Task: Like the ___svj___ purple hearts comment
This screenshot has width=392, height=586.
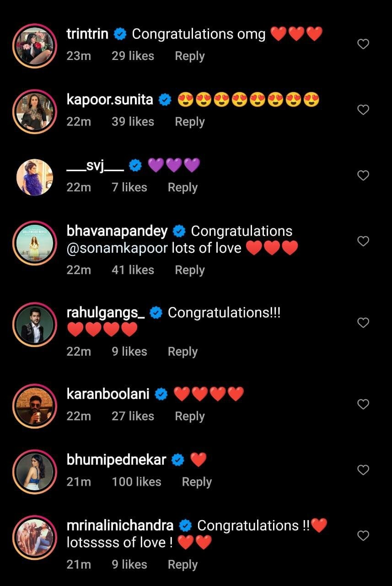Action: click(363, 175)
